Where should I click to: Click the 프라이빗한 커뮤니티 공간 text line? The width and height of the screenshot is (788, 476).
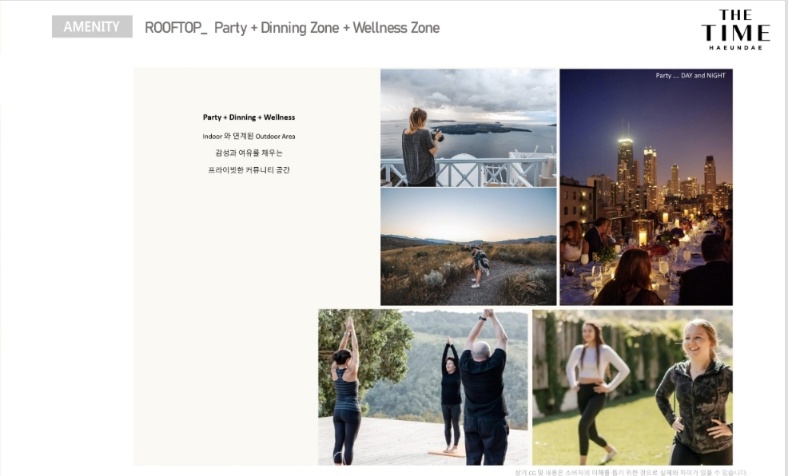click(x=249, y=170)
